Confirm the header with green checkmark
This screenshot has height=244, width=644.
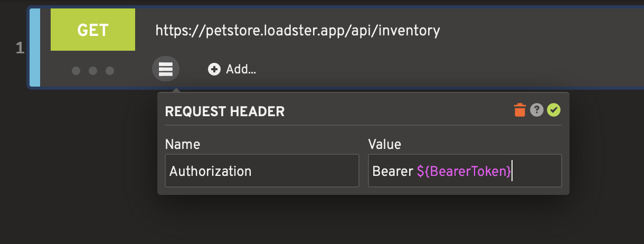pos(554,110)
